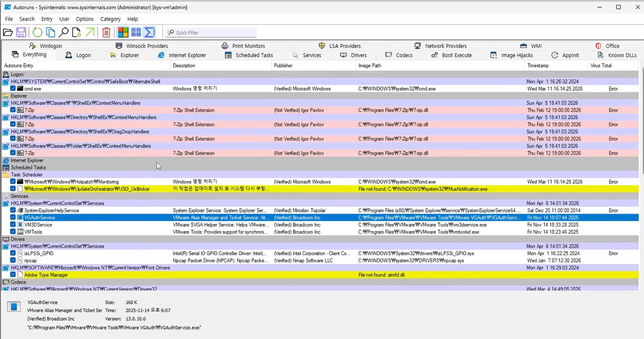644x339 pixels.
Task: Uncheck the Hotpatch Monitoring task checkbox
Action: [13, 182]
